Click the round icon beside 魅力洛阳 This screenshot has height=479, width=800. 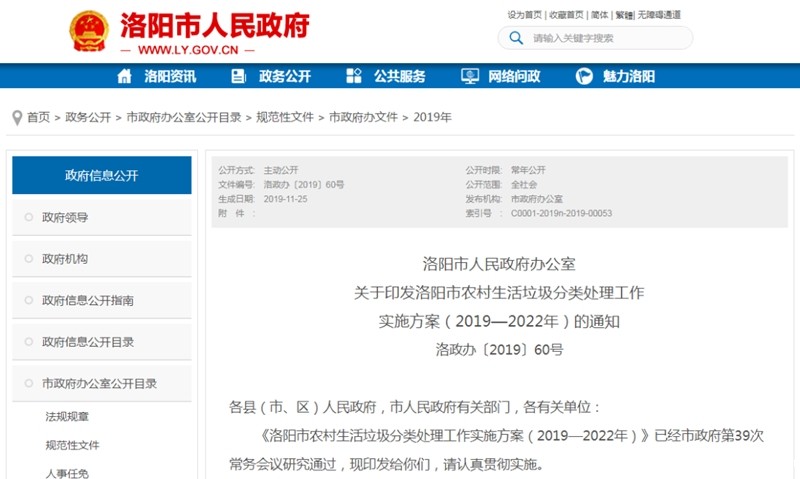coord(584,76)
